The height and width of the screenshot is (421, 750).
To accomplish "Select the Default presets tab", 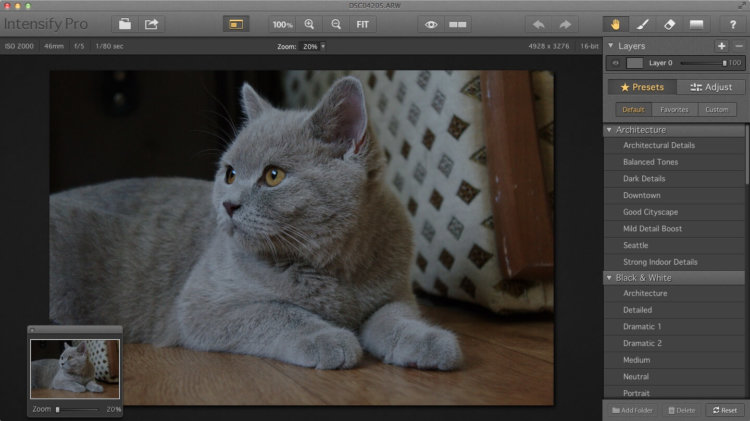I will (633, 110).
